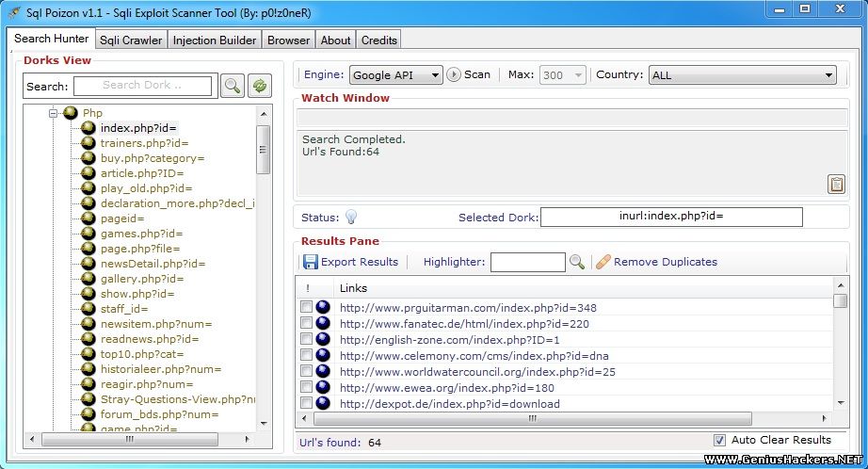The height and width of the screenshot is (469, 868).
Task: Open the Sqli Crawler tab
Action: point(131,40)
